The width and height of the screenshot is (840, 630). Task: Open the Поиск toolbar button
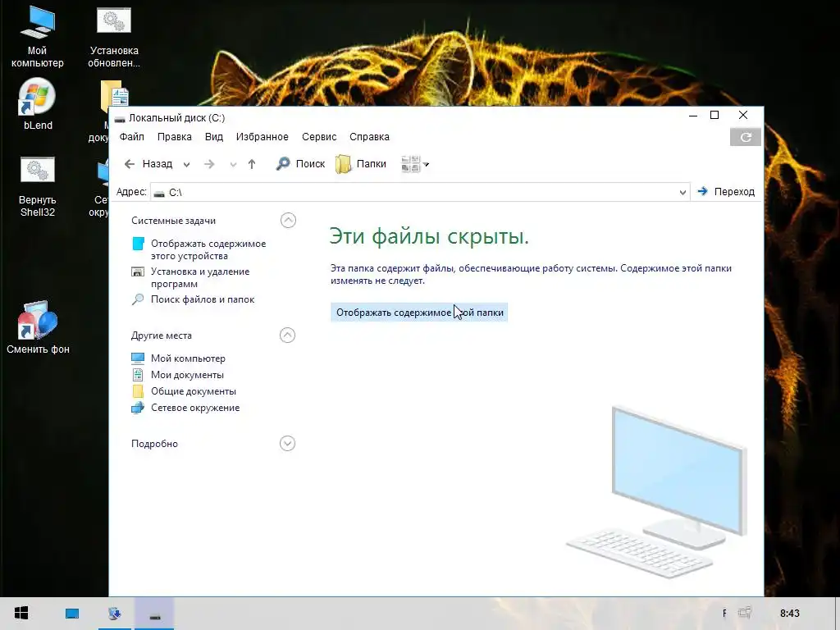(x=300, y=164)
